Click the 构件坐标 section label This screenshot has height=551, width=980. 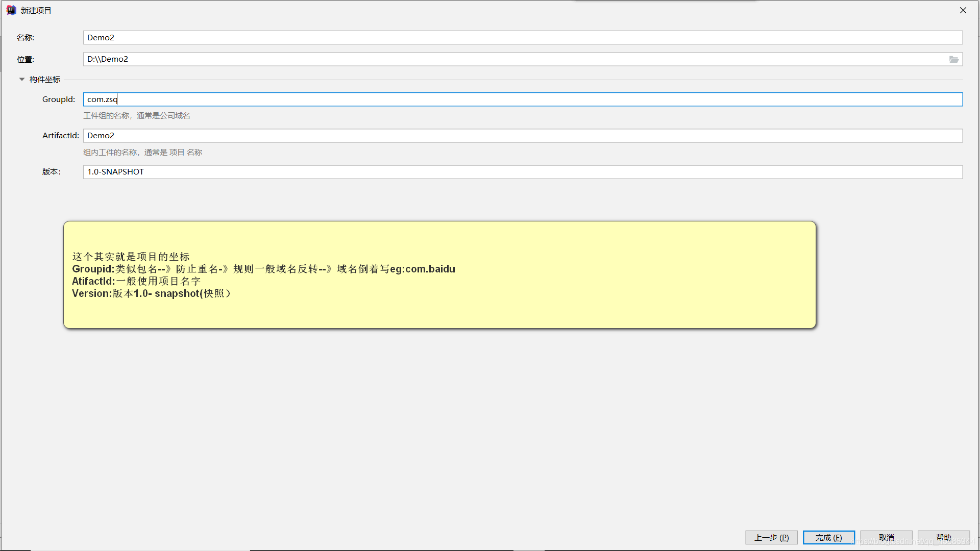(x=45, y=80)
